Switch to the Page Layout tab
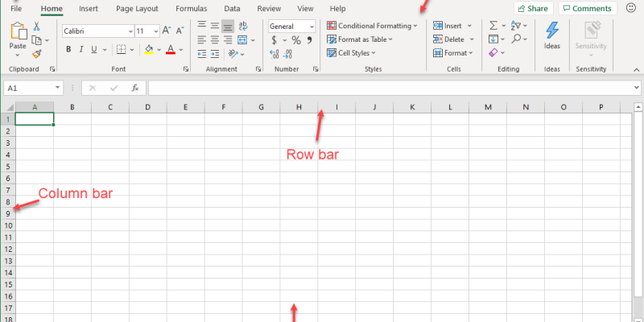Image resolution: width=644 pixels, height=322 pixels. click(x=136, y=8)
